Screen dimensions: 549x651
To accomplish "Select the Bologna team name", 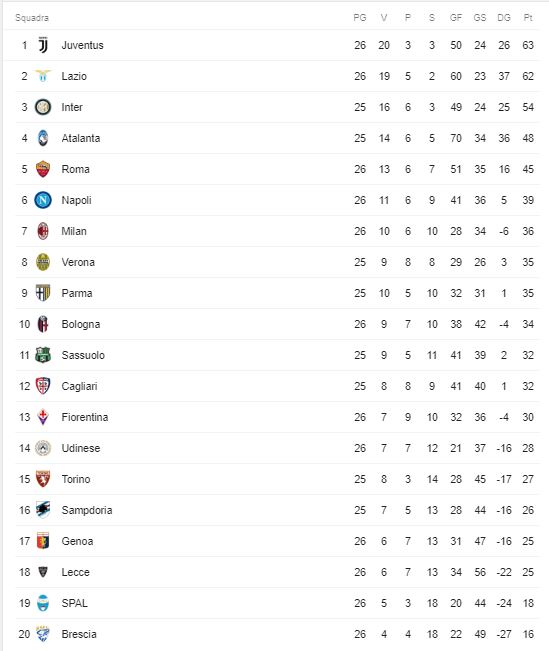I will [x=81, y=324].
